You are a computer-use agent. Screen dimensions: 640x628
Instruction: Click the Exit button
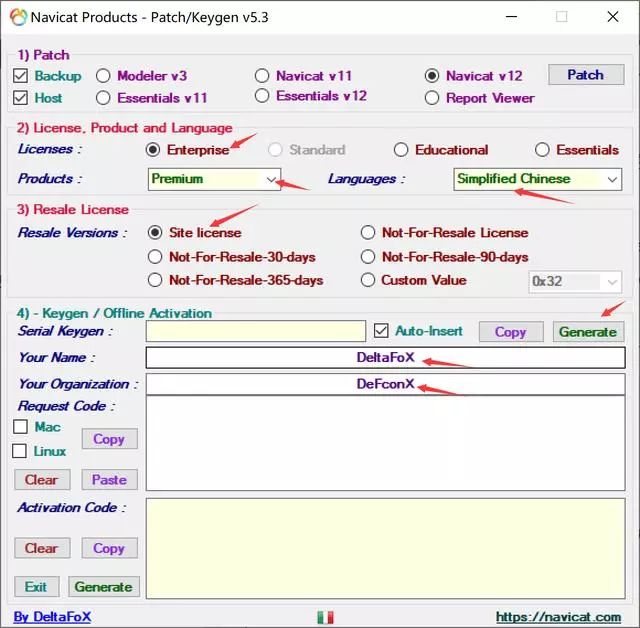pos(37,587)
